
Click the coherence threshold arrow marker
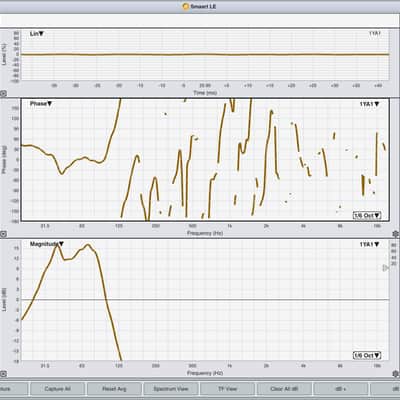click(385, 268)
